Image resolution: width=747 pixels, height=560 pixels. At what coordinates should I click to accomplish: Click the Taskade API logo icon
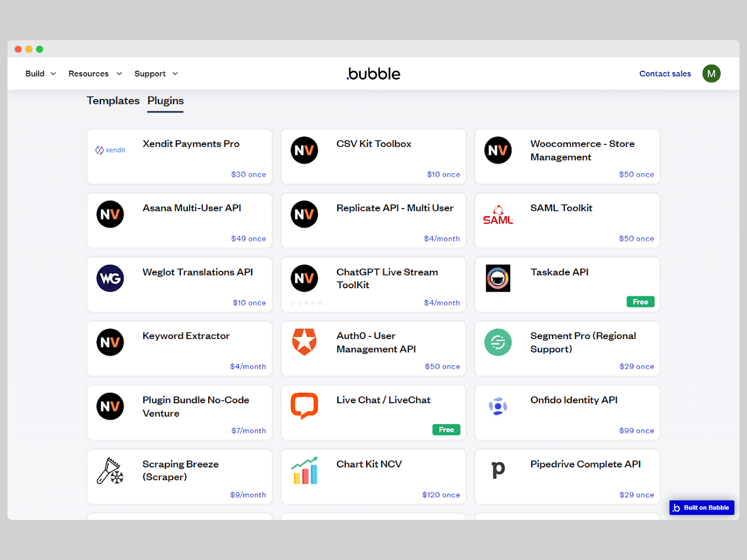(x=498, y=278)
